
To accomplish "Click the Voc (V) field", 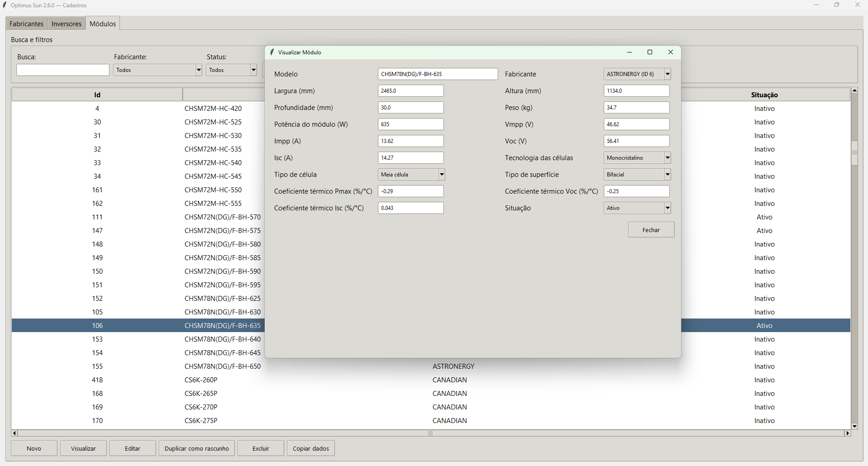I will 636,141.
